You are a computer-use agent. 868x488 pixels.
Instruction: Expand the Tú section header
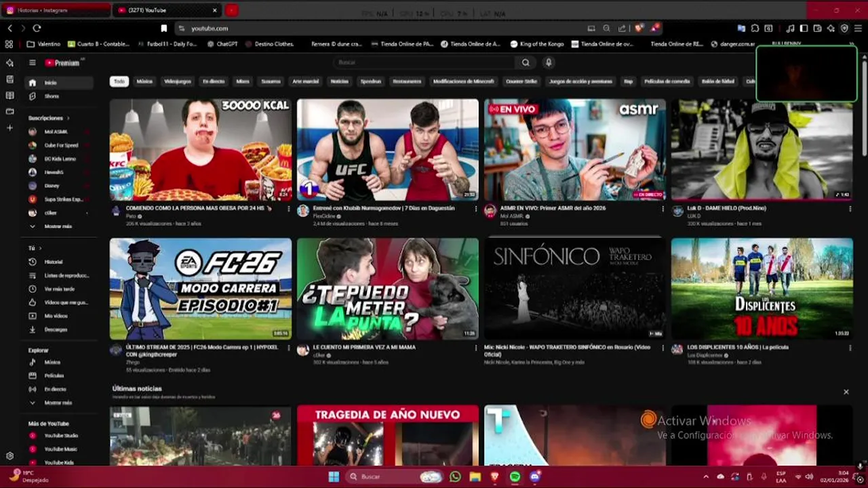[x=35, y=248]
